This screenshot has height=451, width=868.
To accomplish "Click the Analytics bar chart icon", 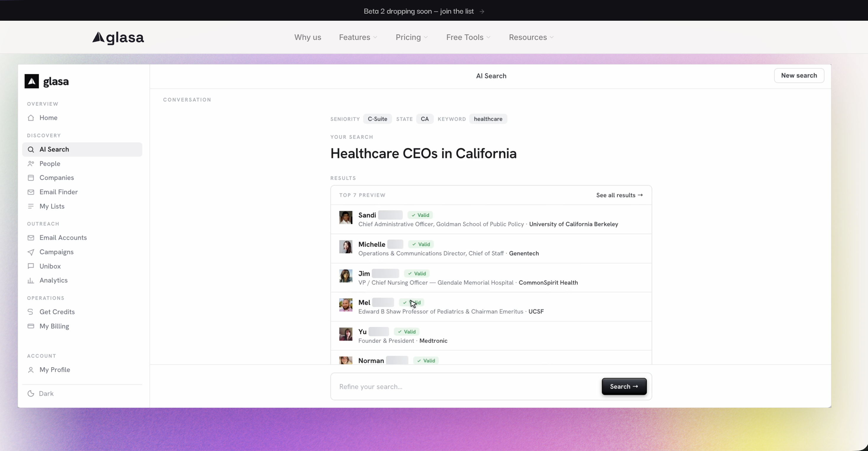I will 31,280.
